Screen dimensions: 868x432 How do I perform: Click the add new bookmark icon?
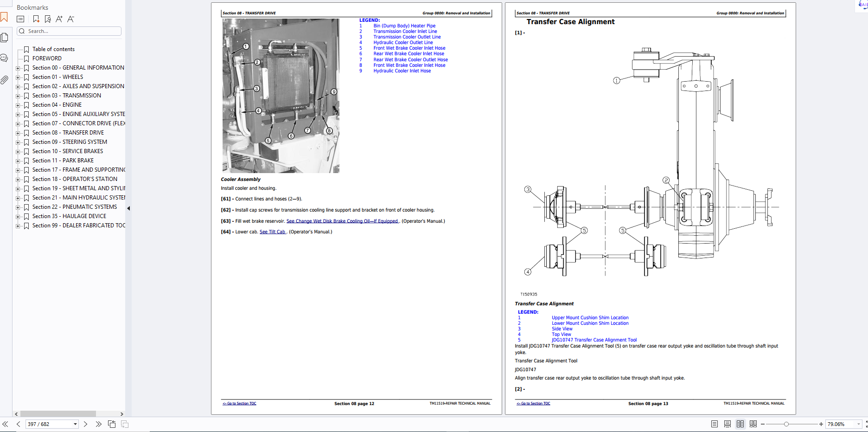pos(36,19)
